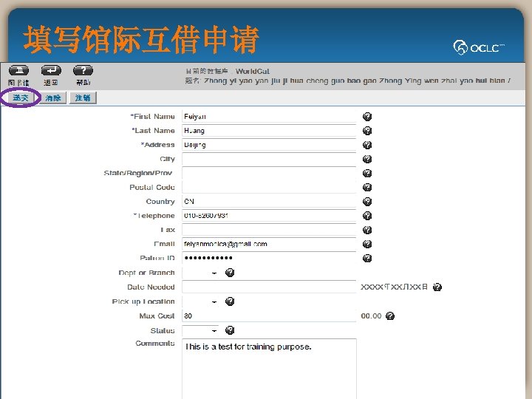Click the library (图书馆) icon in toolbar
This screenshot has width=532, height=399.
(x=18, y=71)
